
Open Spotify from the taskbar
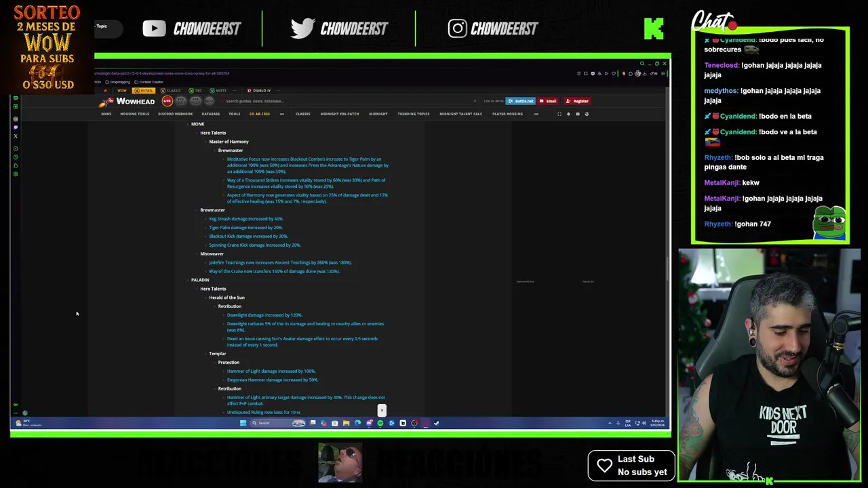coord(380,423)
